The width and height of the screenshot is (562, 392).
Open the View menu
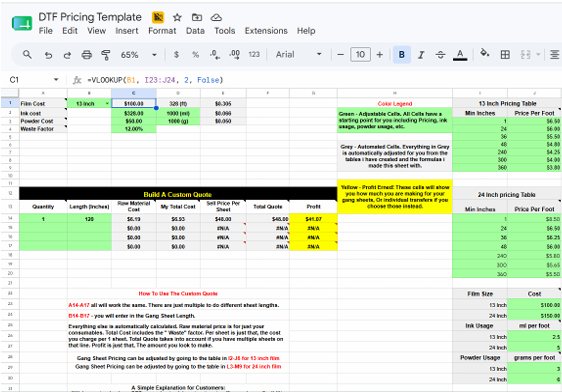click(96, 31)
